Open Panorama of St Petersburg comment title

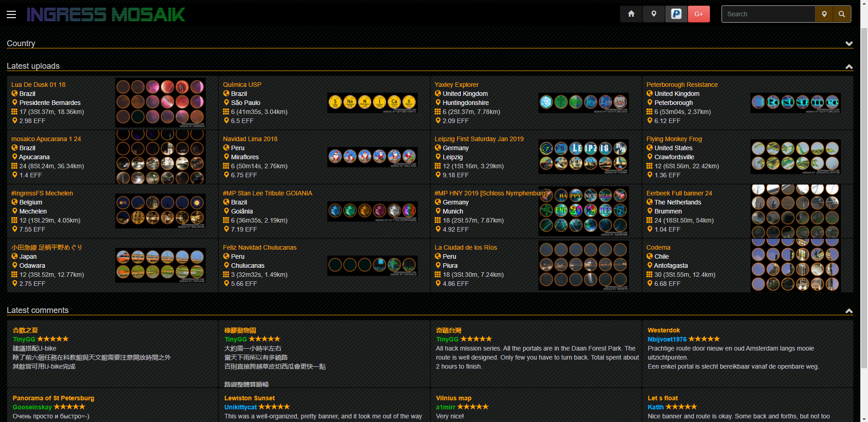click(x=53, y=398)
